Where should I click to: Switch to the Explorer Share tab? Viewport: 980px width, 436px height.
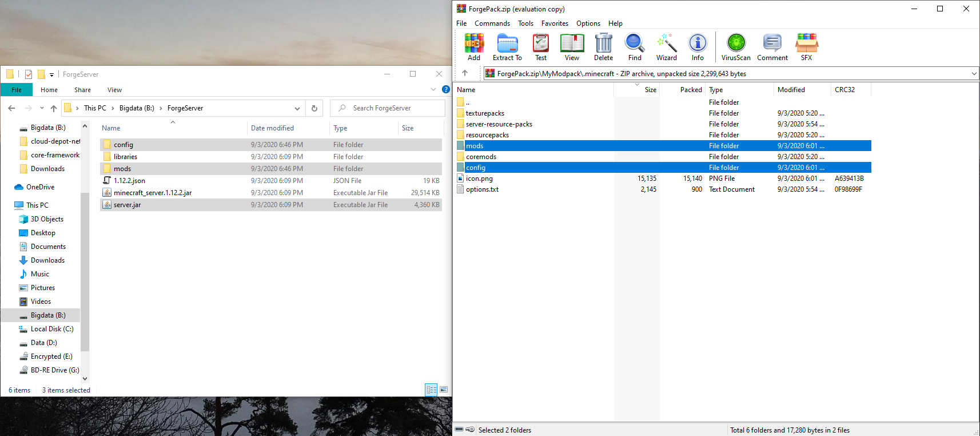tap(82, 90)
